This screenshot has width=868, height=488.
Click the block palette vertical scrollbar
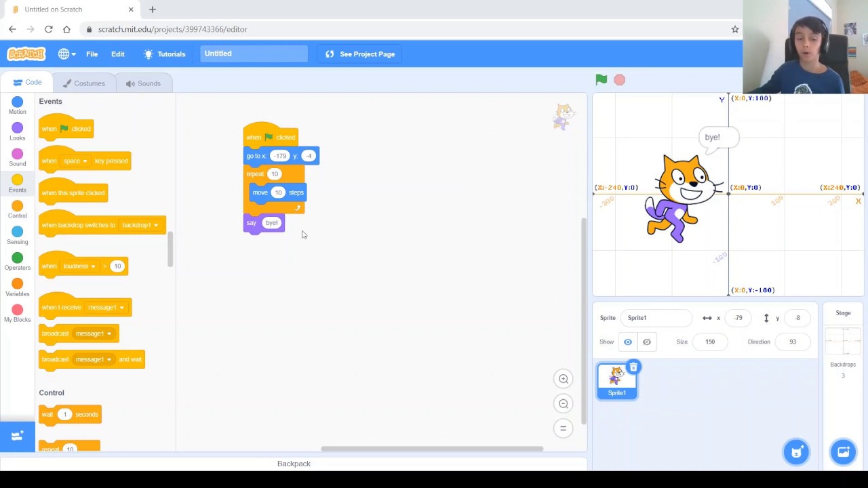click(x=170, y=249)
